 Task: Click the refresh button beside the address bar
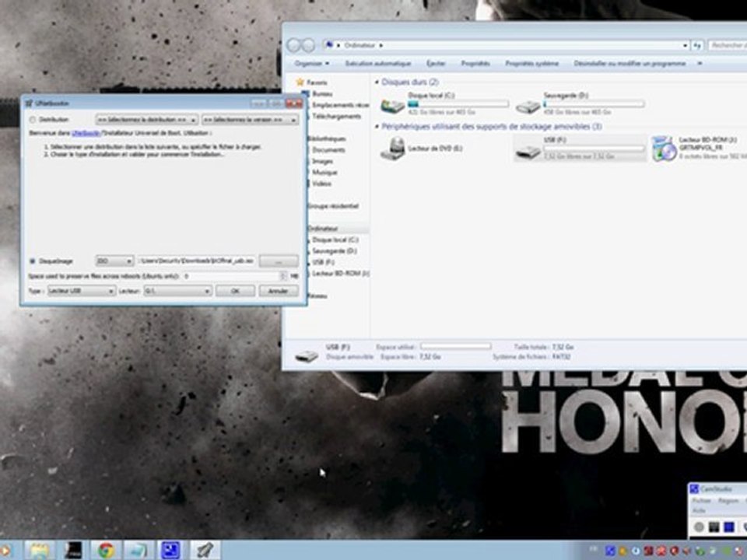pos(697,46)
